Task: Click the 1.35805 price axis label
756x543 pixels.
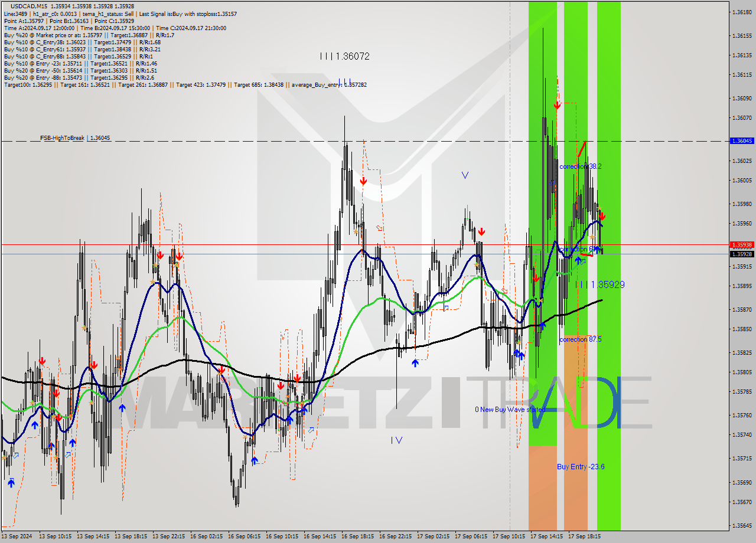Action: pos(742,372)
